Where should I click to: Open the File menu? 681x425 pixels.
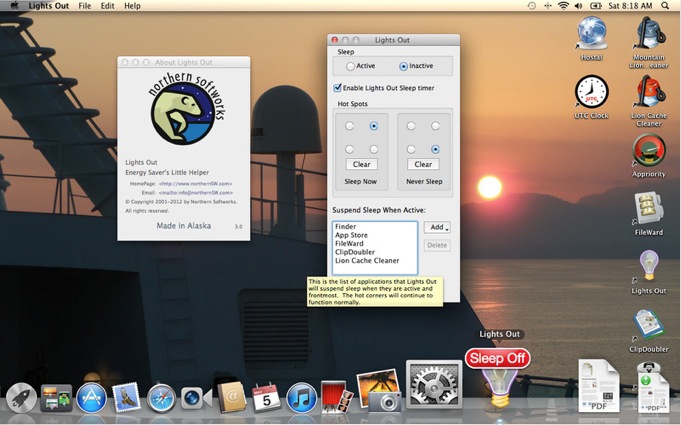(x=84, y=6)
